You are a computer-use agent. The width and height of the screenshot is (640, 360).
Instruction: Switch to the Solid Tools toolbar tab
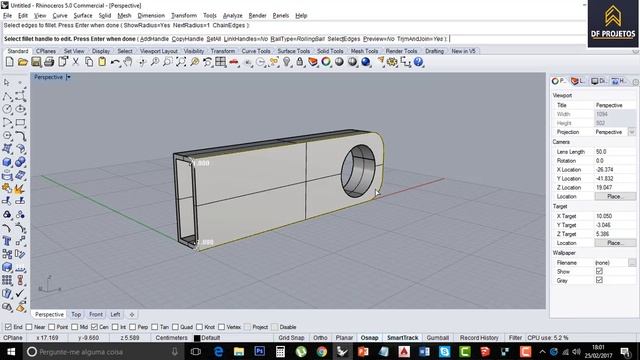pos(330,51)
